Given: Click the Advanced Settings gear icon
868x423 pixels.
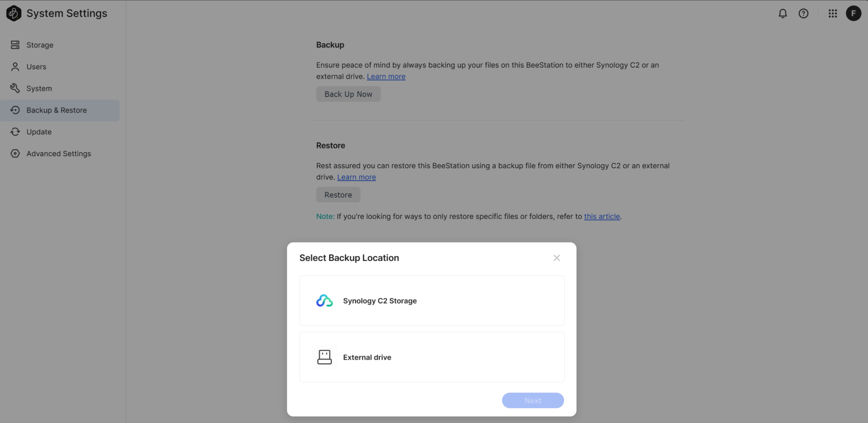Looking at the screenshot, I should (x=15, y=153).
